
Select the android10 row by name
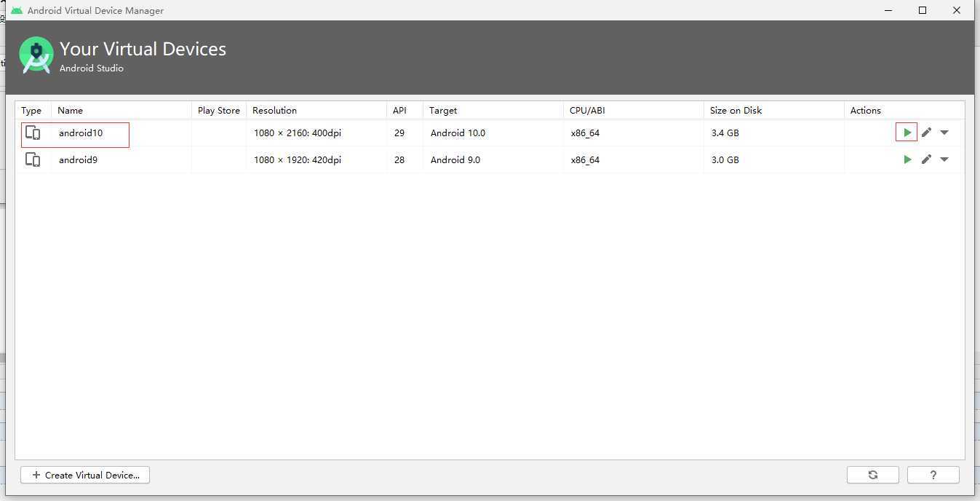pos(81,133)
